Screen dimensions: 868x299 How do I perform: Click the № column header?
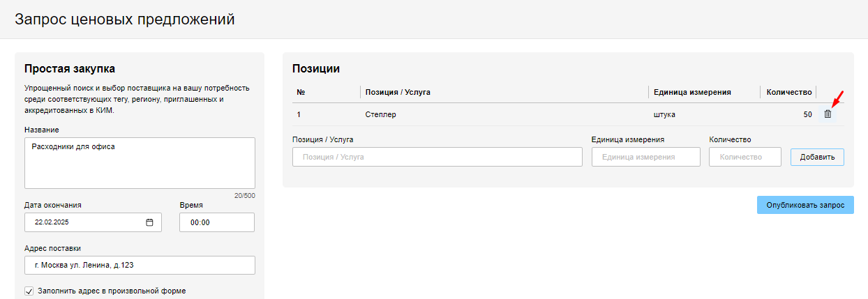(x=301, y=92)
